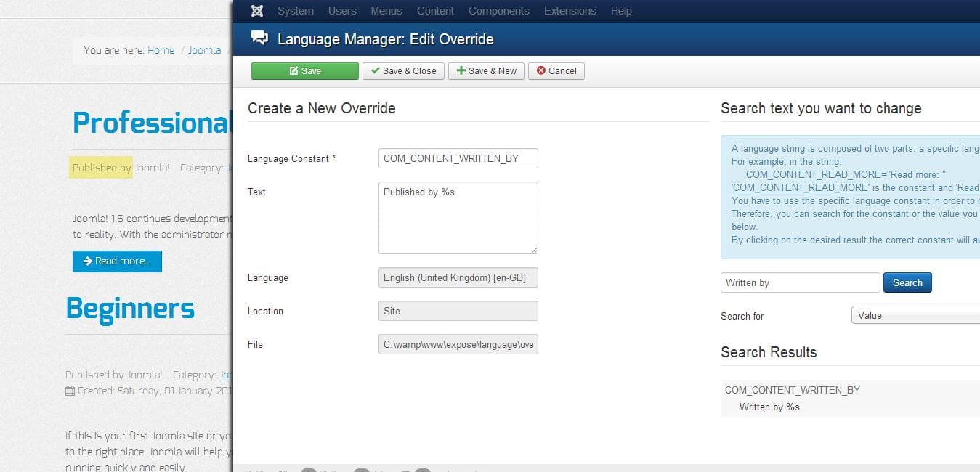The height and width of the screenshot is (472, 980).
Task: Click the green Save button
Action: coord(305,70)
